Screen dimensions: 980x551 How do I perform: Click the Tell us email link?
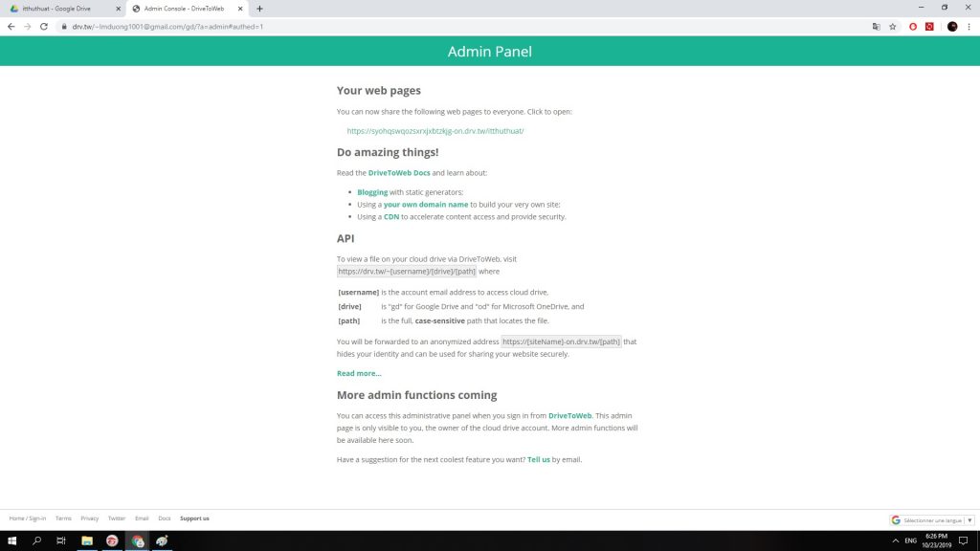pos(539,459)
